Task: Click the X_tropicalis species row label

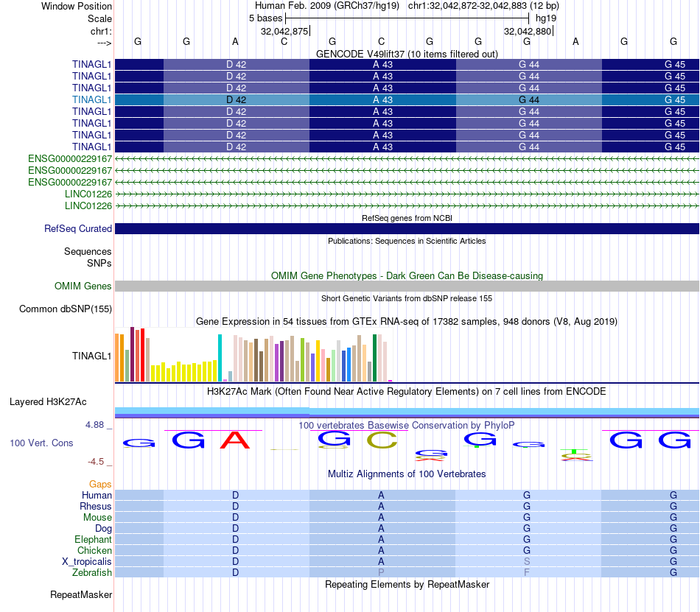Action: coord(87,562)
